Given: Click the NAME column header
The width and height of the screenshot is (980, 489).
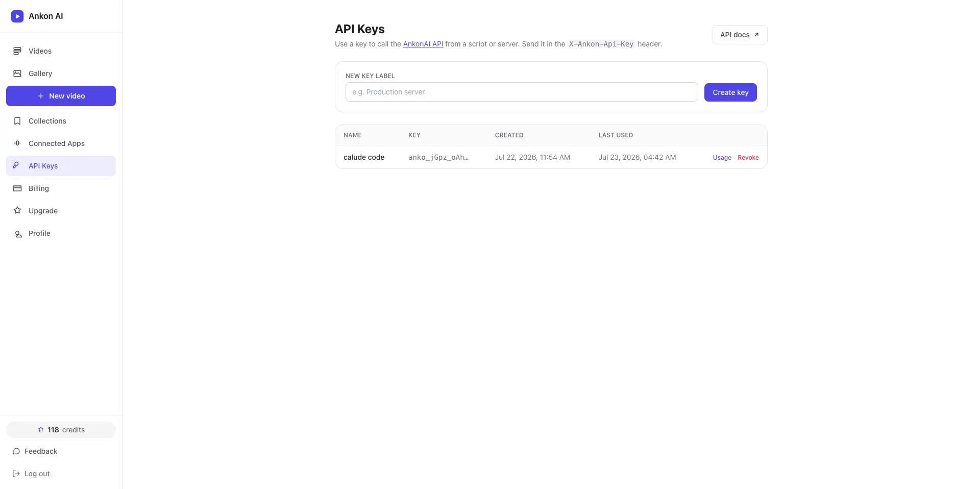Looking at the screenshot, I should [x=353, y=135].
